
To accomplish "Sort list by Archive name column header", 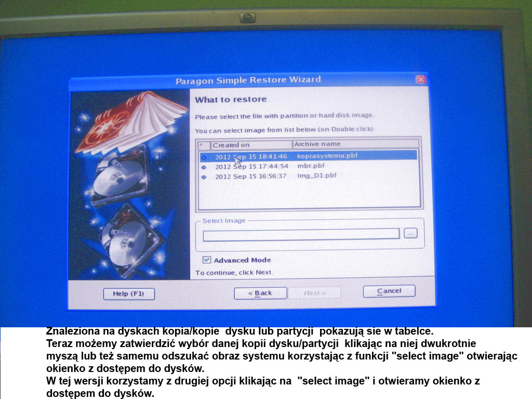I will pos(355,144).
